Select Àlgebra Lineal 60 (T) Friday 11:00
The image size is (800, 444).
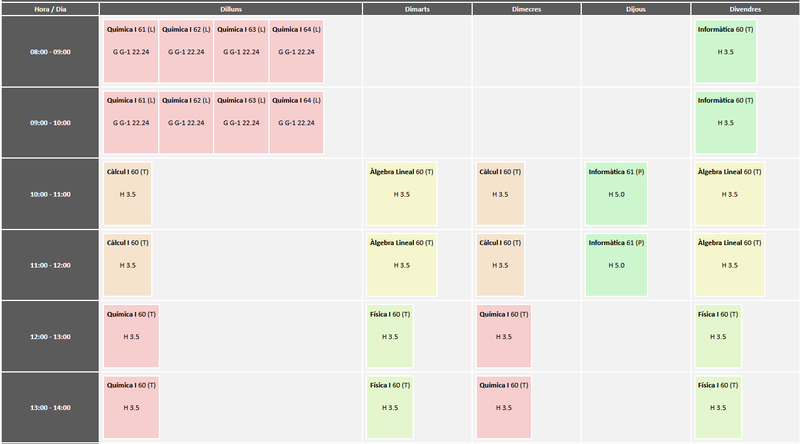(x=729, y=264)
